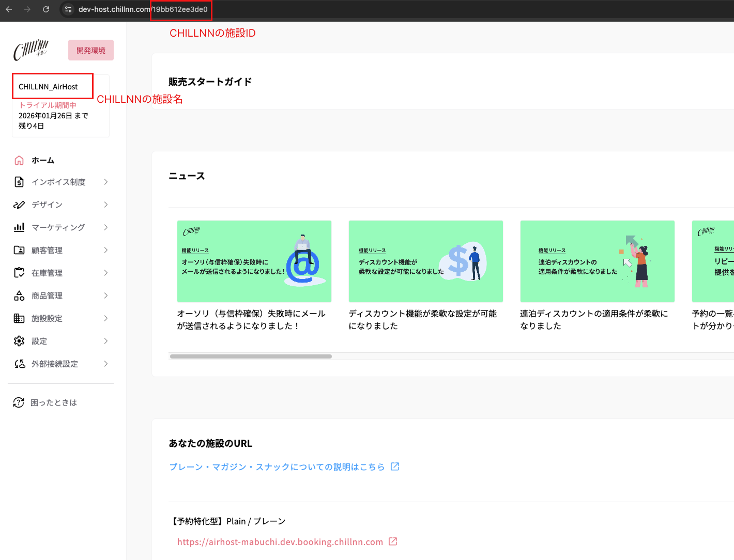The image size is (734, 560).
Task: Click external-link icon beside プレーン・マガジン説明 link
Action: pos(395,466)
